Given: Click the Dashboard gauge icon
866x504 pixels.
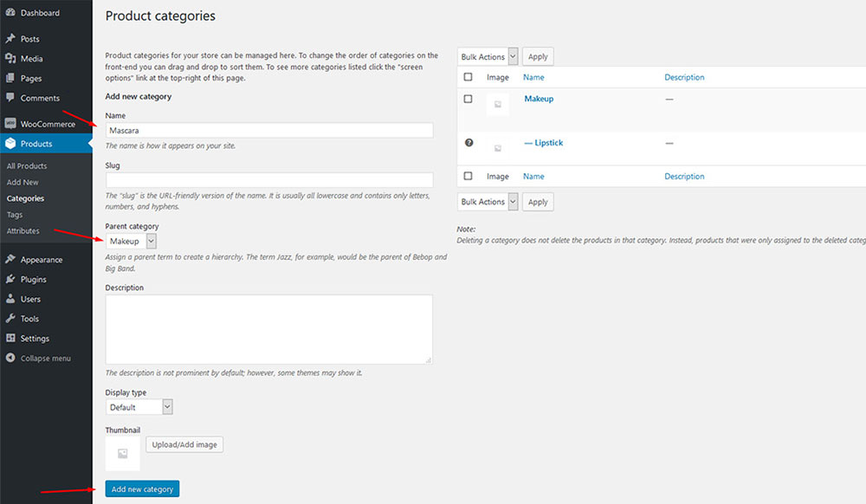Looking at the screenshot, I should [x=10, y=12].
